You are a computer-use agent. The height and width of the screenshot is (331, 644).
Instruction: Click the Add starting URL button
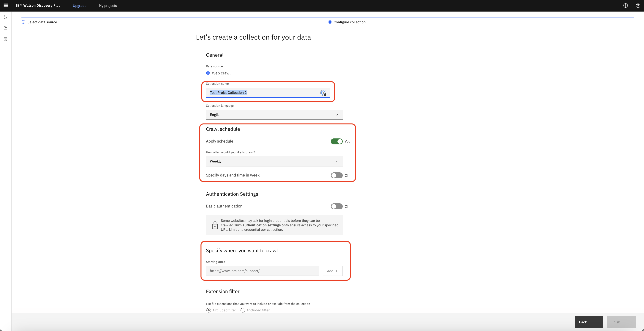tap(332, 271)
